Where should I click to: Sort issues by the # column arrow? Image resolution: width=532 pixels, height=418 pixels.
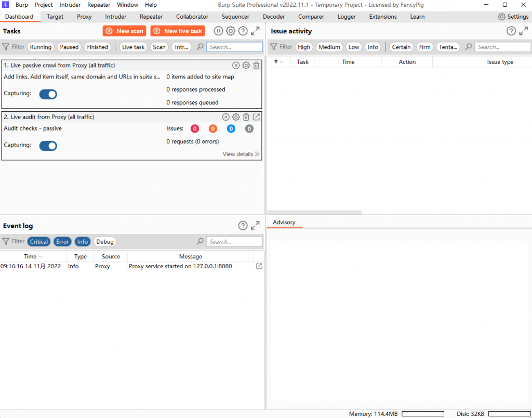pyautogui.click(x=282, y=62)
